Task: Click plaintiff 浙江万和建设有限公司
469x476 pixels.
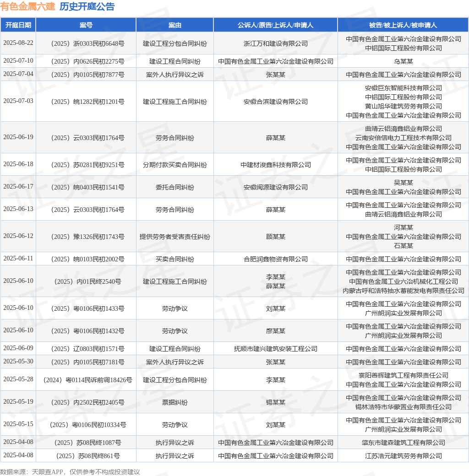Action: click(x=276, y=43)
